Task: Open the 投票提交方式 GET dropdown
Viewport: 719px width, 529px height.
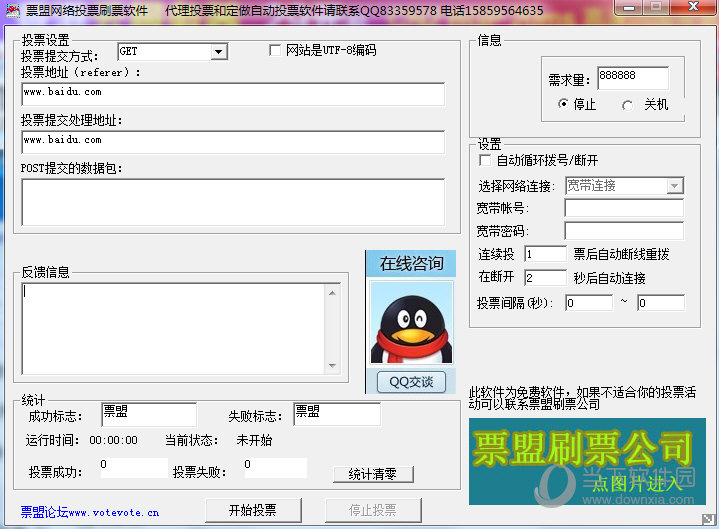Action: point(219,52)
